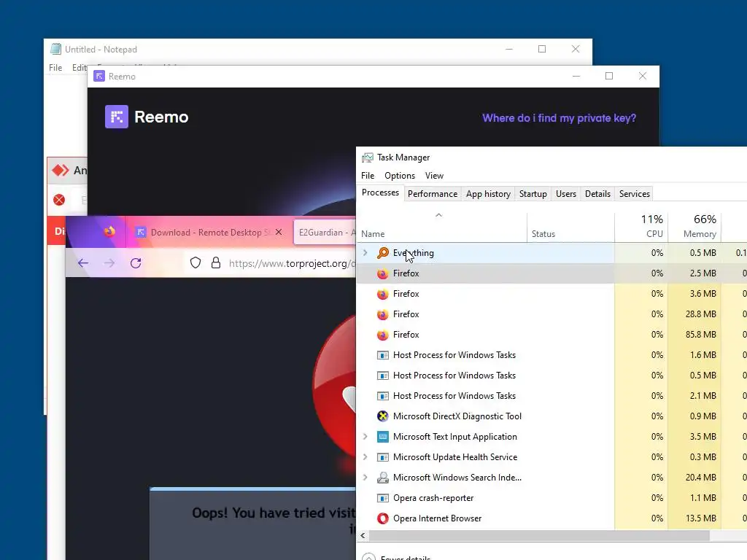Screen dimensions: 747x560
Task: Click the 13.5 MB memory value for Opera
Action: pos(701,518)
